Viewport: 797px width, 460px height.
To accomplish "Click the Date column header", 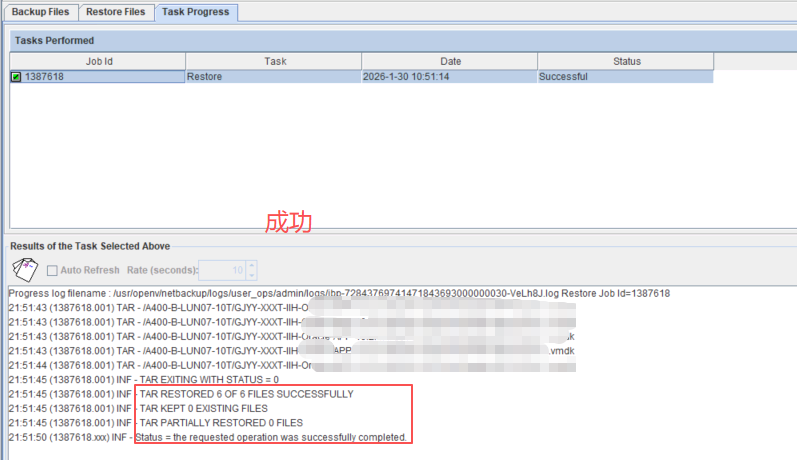I will [x=449, y=61].
